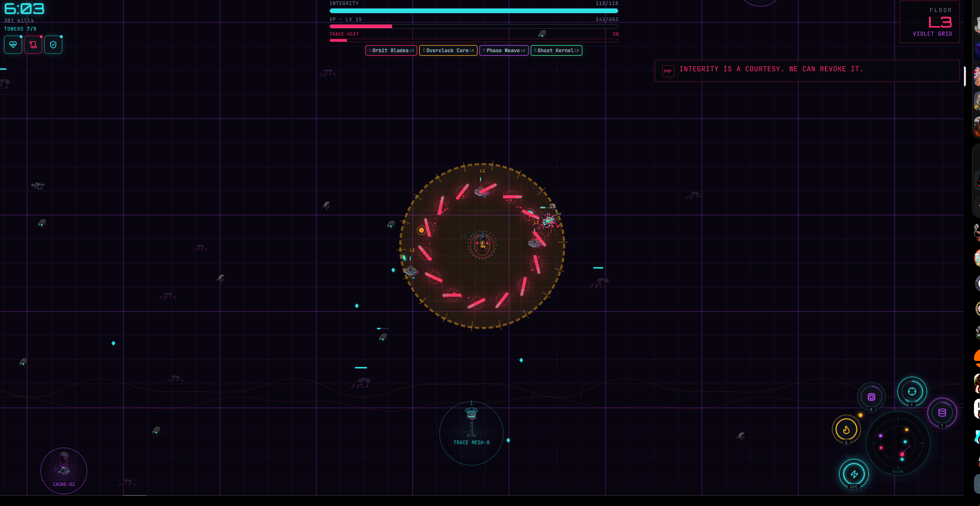Click the Integrity health bar

pos(474,11)
